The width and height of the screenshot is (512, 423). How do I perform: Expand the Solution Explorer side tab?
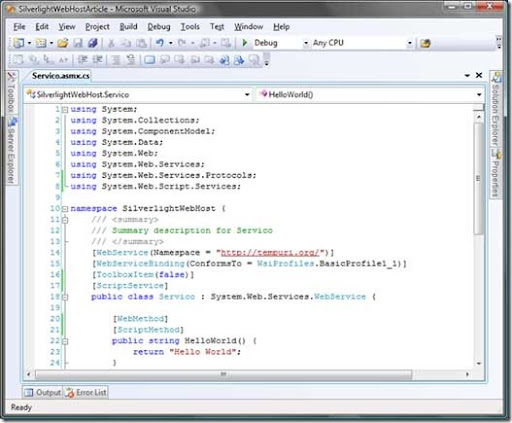[x=496, y=109]
